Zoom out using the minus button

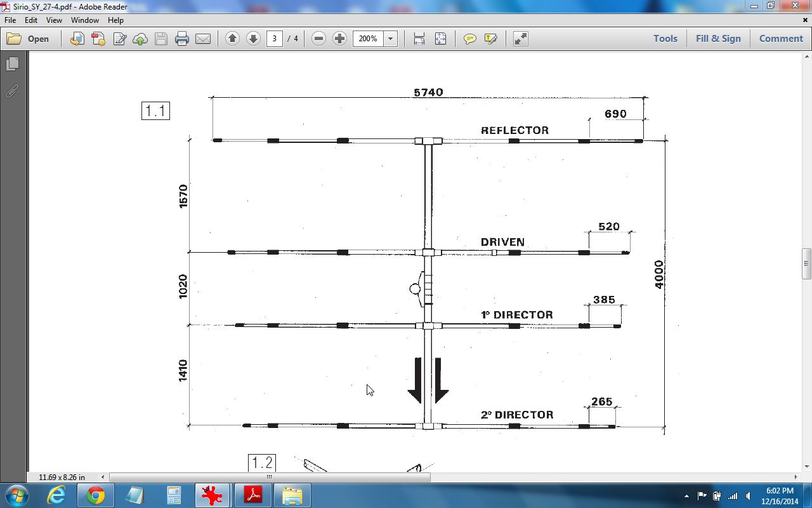point(319,39)
